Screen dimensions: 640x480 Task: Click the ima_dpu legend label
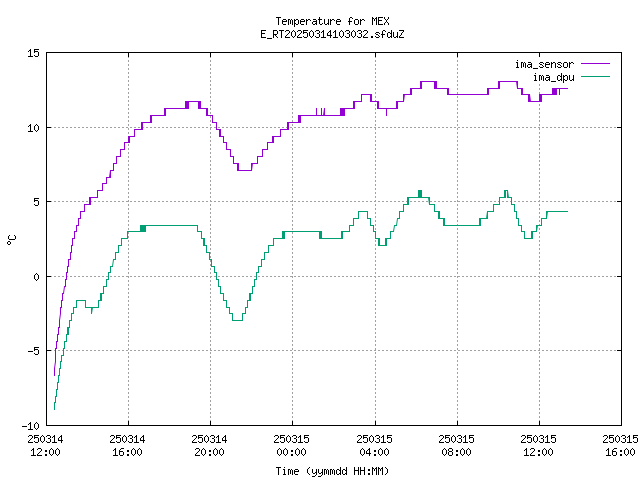pyautogui.click(x=553, y=77)
